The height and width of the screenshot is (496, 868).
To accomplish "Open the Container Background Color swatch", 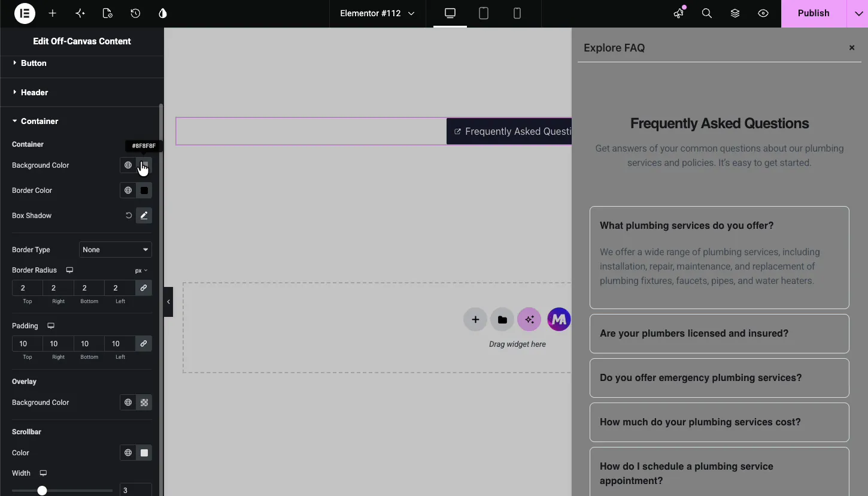I will tap(144, 165).
